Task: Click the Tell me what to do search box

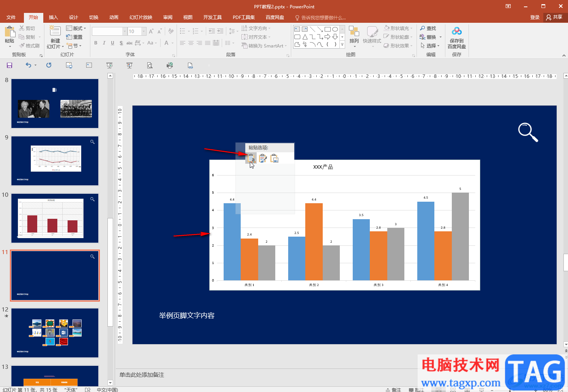Action: pos(320,18)
